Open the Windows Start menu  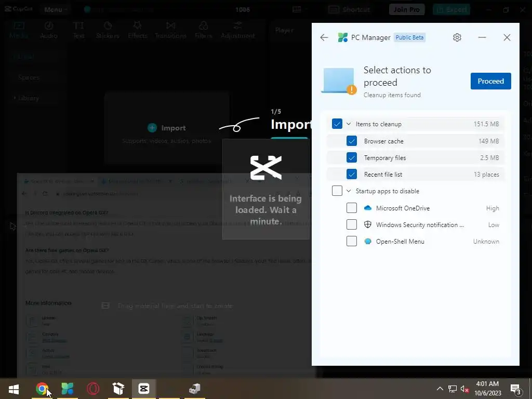point(14,389)
